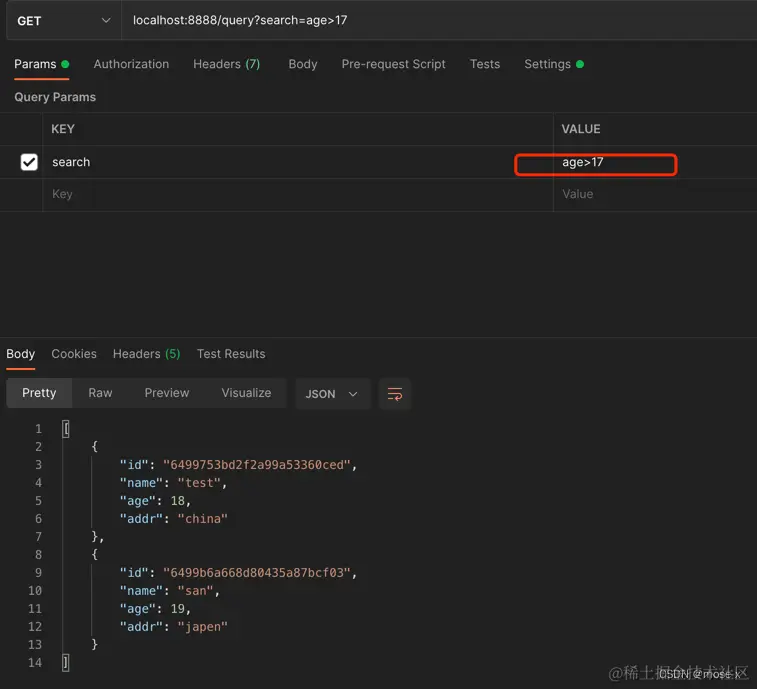
Task: Switch to Visualize response view
Action: click(246, 393)
